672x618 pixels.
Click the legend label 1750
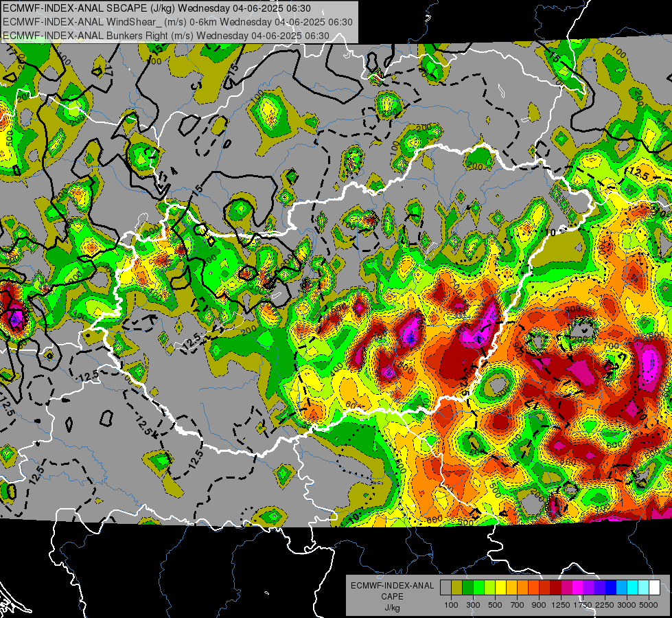583,605
